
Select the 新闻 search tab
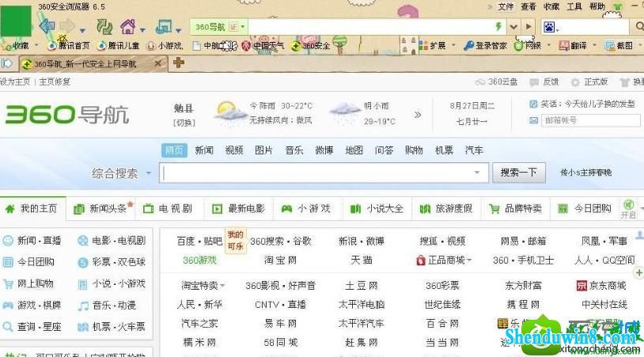204,150
